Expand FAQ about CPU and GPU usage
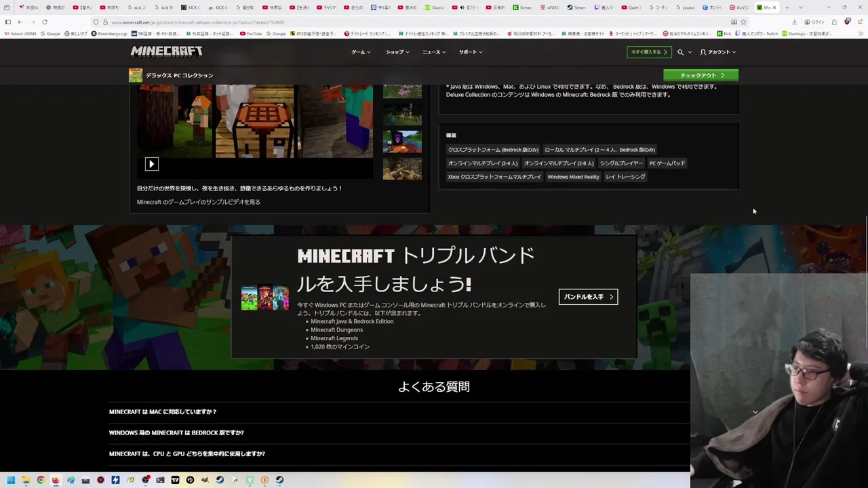868x488 pixels. point(399,453)
